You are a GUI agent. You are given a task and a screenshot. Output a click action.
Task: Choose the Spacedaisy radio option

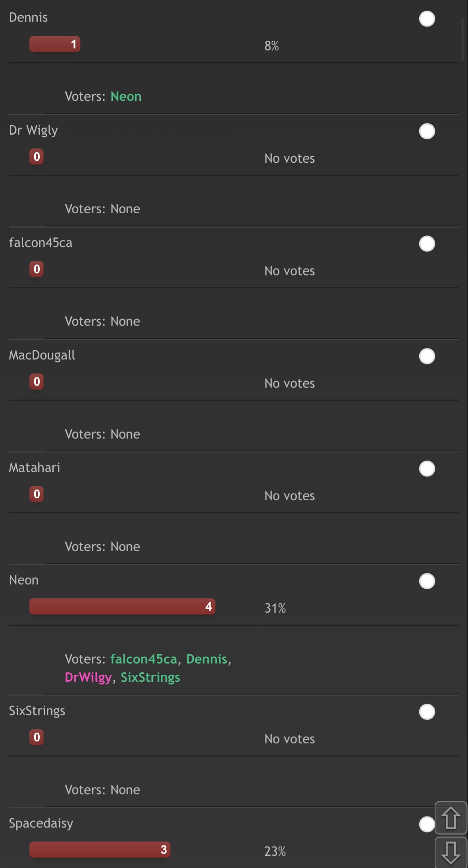pos(426,824)
